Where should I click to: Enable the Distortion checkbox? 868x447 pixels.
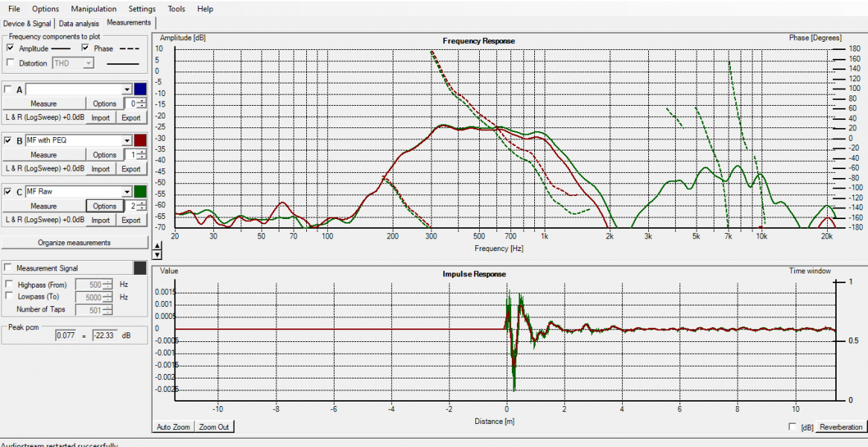pyautogui.click(x=10, y=63)
